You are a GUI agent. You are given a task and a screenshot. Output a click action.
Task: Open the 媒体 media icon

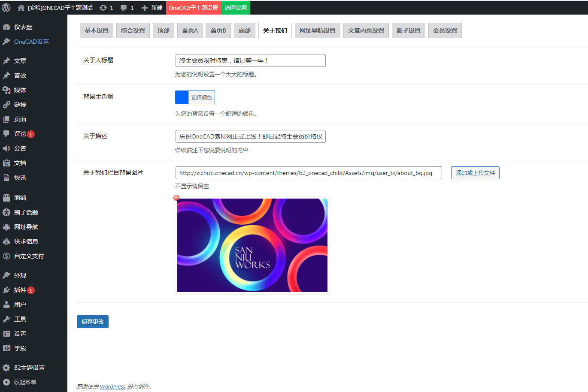point(6,90)
